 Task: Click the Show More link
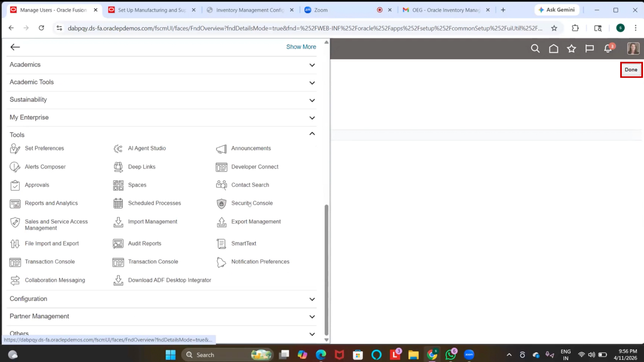tap(301, 47)
